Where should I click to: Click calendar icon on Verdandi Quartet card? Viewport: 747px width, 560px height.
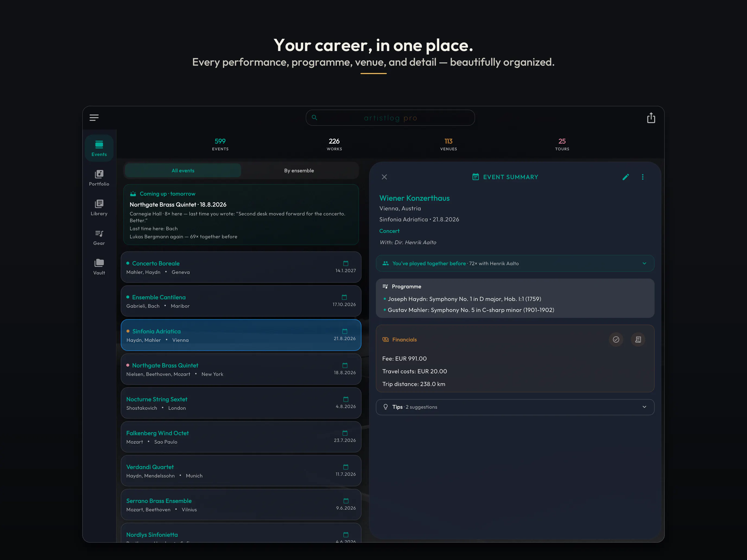pos(346,467)
